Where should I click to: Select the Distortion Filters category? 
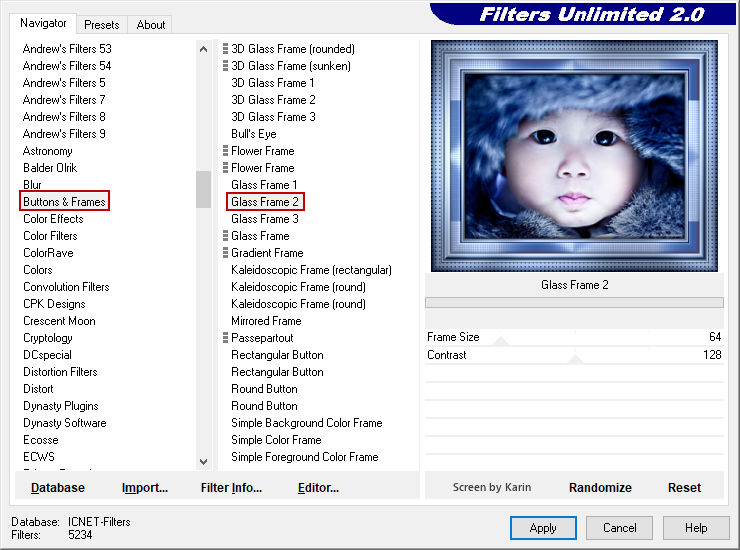(x=60, y=372)
